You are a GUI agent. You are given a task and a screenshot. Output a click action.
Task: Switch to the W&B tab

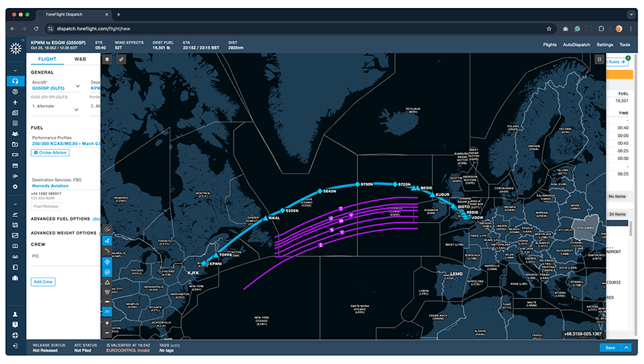point(80,59)
